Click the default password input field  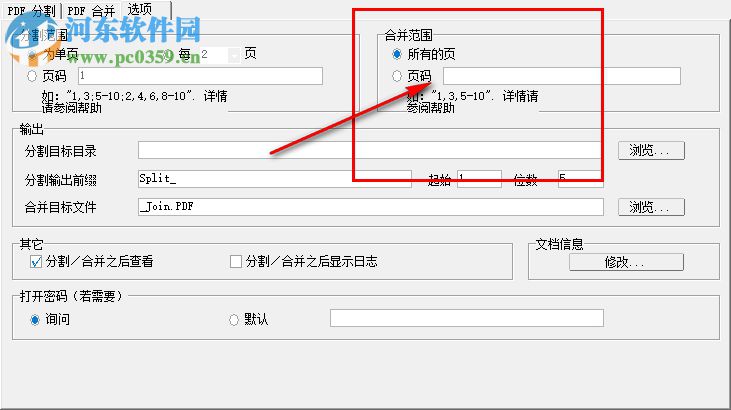(467, 318)
